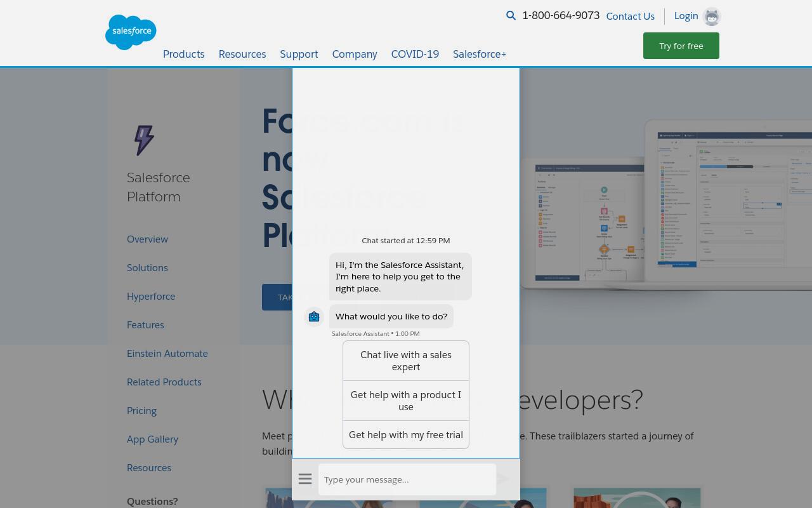The height and width of the screenshot is (508, 812).
Task: Choose Get help with a product I use
Action: [406, 401]
